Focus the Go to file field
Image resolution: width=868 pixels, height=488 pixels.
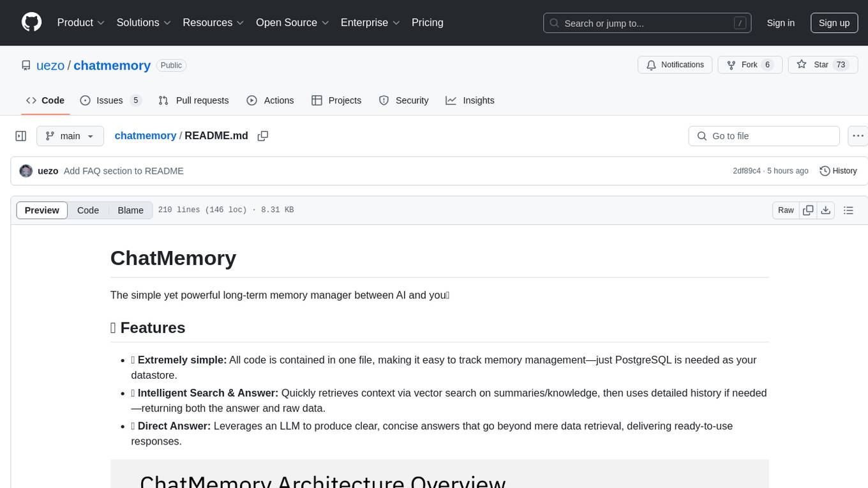(764, 136)
